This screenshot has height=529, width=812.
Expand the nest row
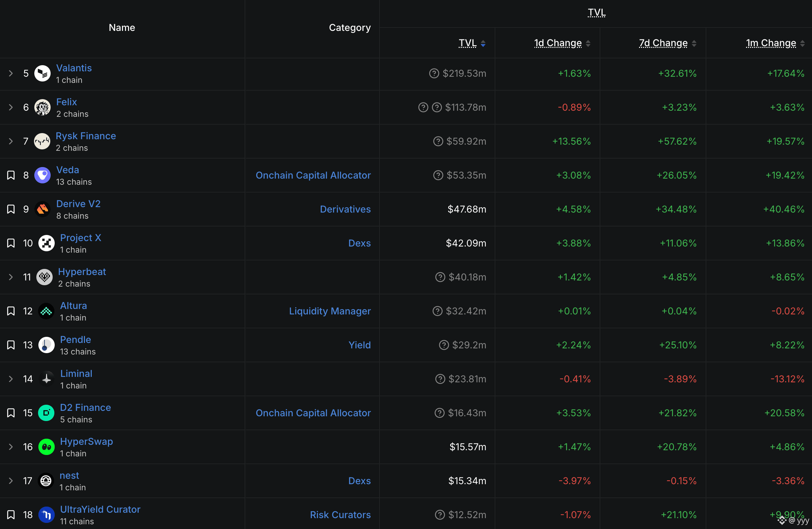pyautogui.click(x=11, y=480)
